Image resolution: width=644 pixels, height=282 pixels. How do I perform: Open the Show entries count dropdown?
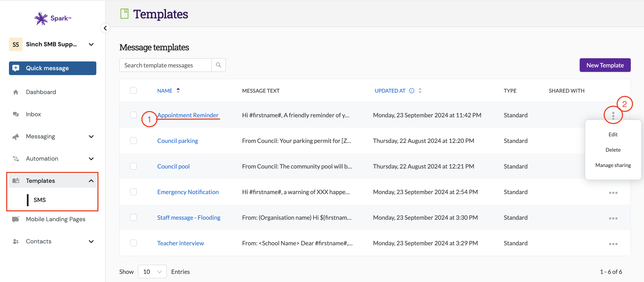pyautogui.click(x=152, y=272)
